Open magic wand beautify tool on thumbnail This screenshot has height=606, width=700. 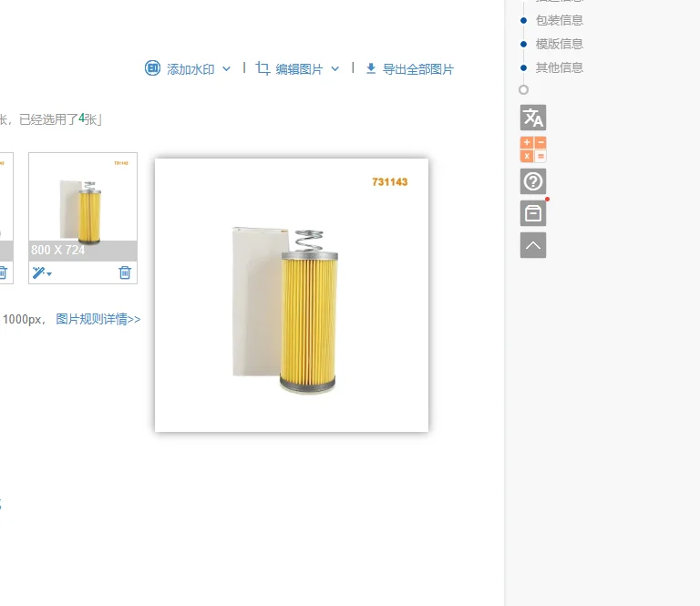(42, 272)
